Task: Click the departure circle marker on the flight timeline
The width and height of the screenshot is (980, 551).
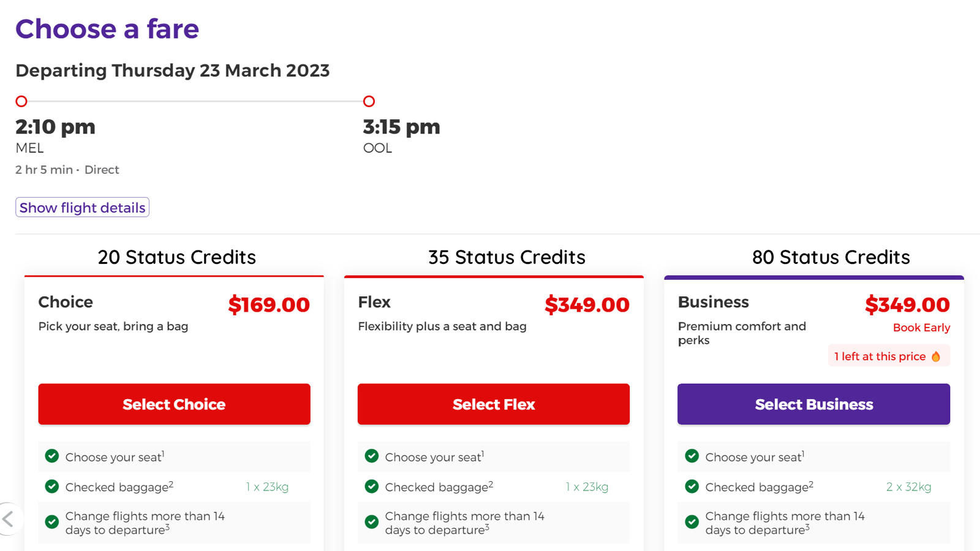Action: coord(21,101)
